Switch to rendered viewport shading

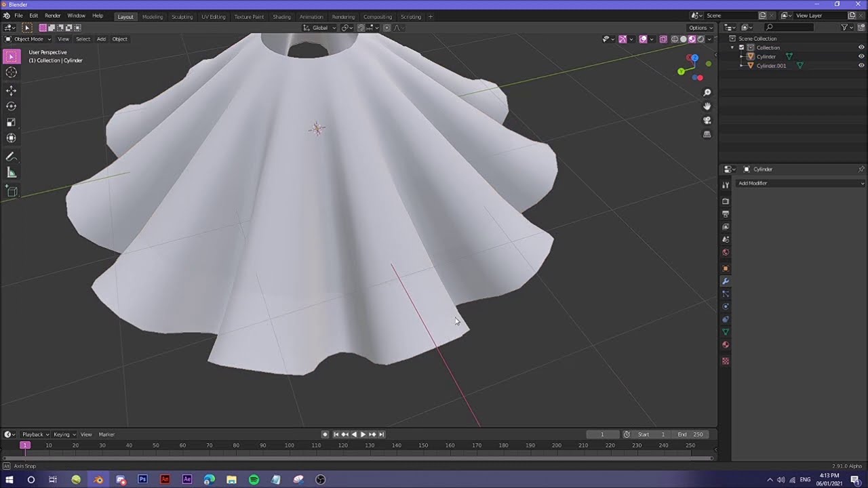point(701,39)
